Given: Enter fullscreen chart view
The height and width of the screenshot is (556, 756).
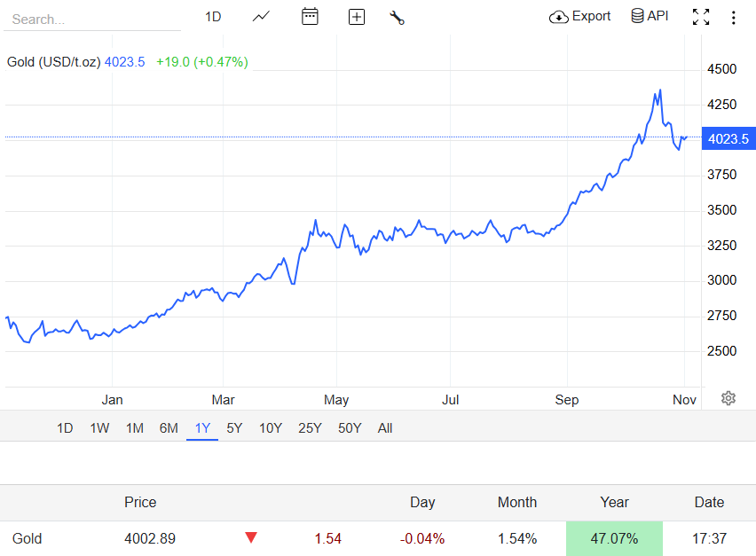Looking at the screenshot, I should click(701, 16).
